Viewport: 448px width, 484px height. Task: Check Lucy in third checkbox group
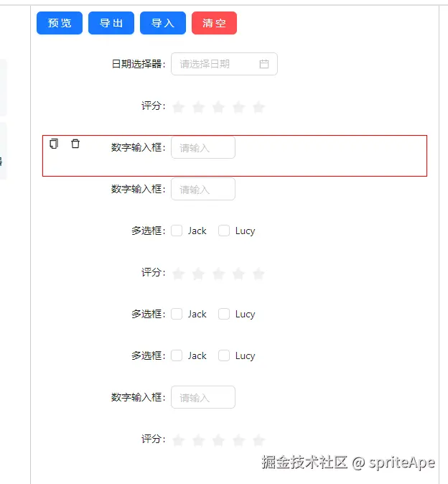pos(224,355)
